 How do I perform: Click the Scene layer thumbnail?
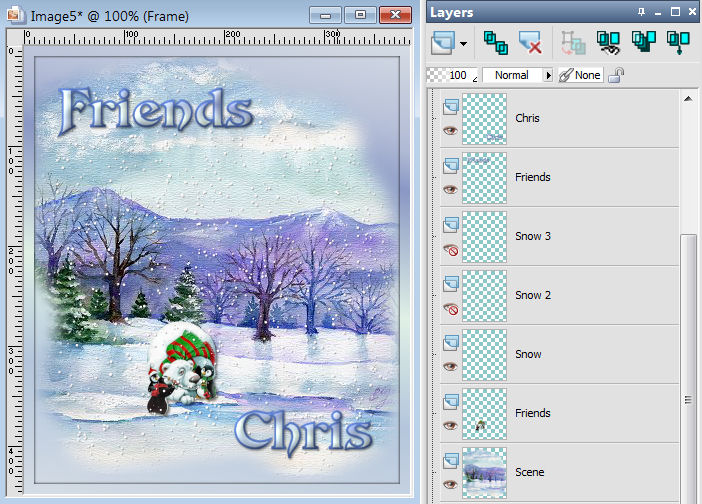point(484,472)
